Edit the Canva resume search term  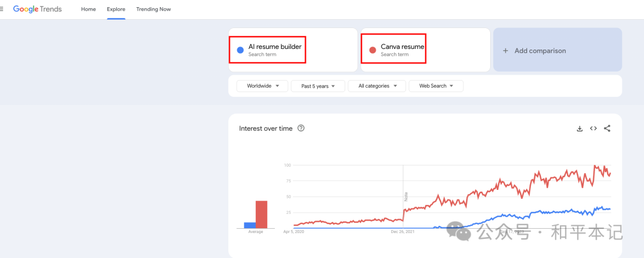click(402, 47)
